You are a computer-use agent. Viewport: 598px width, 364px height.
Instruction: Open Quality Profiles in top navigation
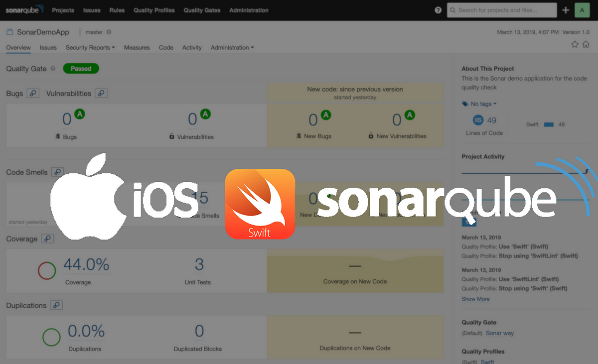pyautogui.click(x=154, y=10)
